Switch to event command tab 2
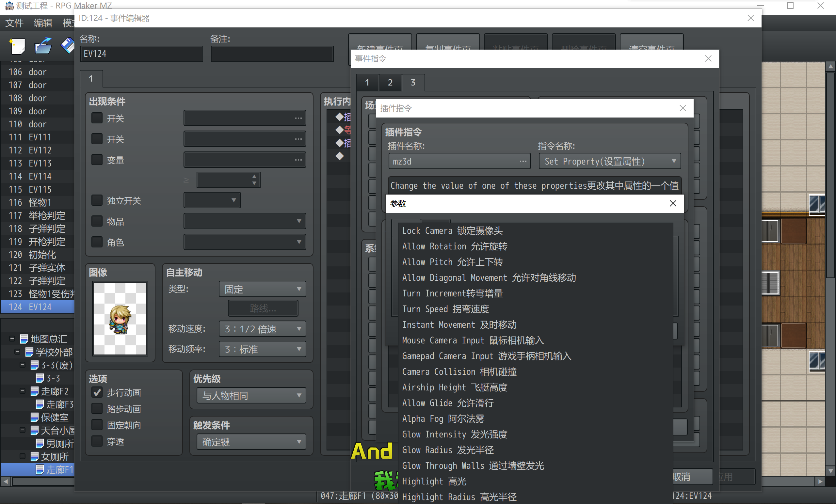836x504 pixels. pyautogui.click(x=390, y=82)
